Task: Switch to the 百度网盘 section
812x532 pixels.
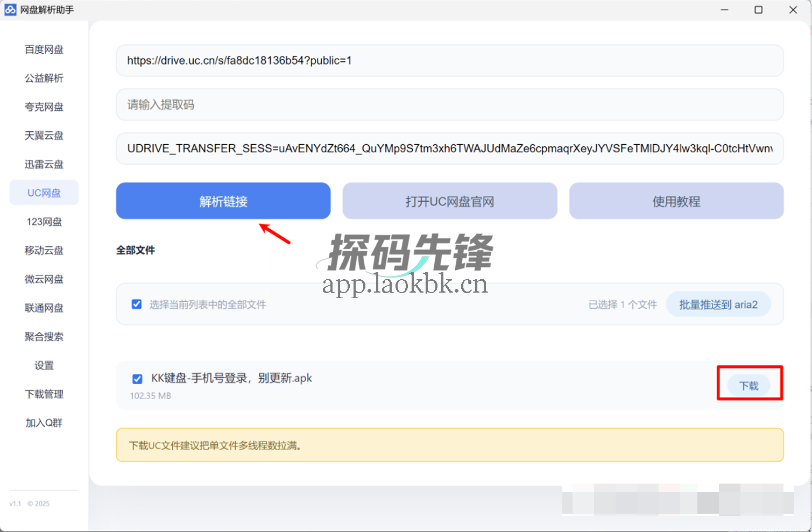Action: coord(44,49)
